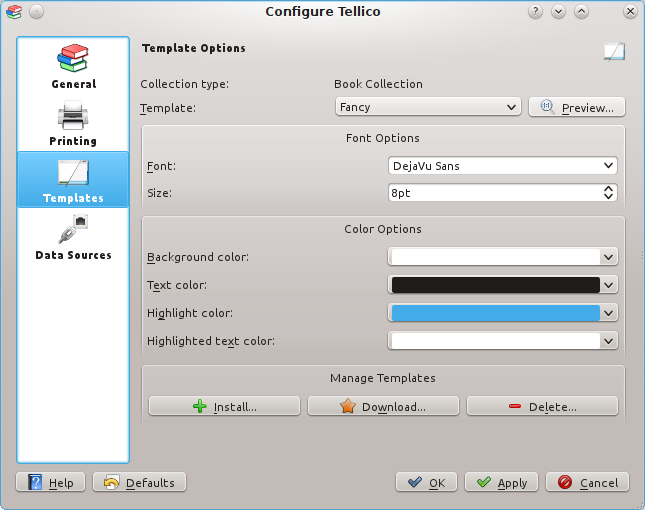
Task: Click the Help button
Action: [50, 482]
